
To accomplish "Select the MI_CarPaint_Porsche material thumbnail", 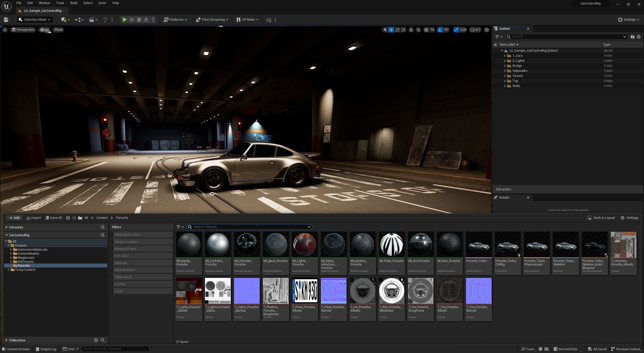I will (218, 245).
